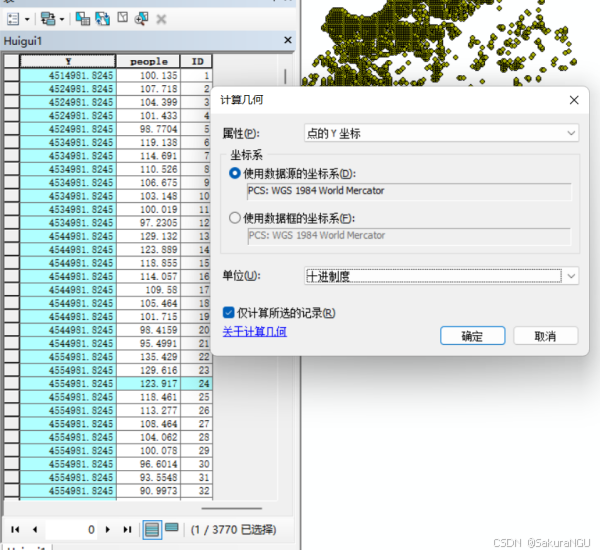Viewport: 600px width, 554px height.
Task: Click the Select By Attributes icon
Action: [83, 18]
